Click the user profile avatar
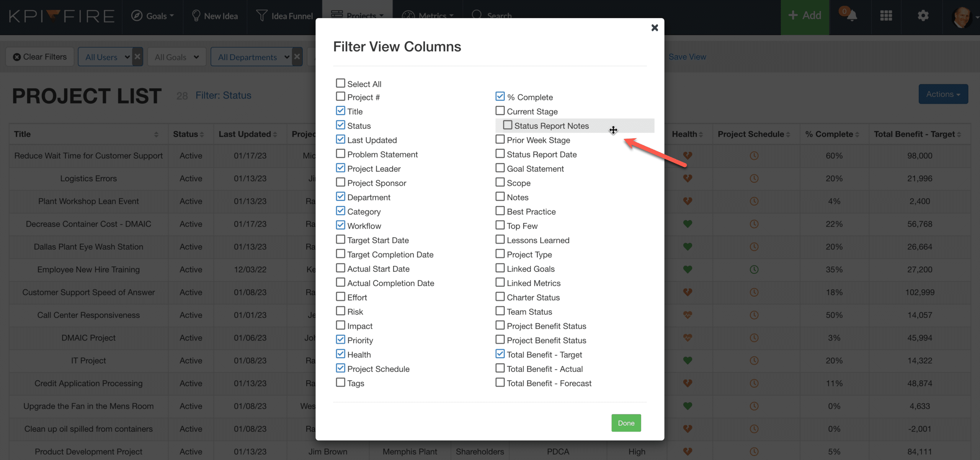The width and height of the screenshot is (980, 460). click(962, 17)
